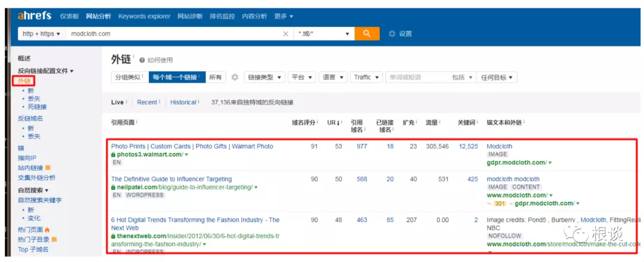644x262 pixels.
Task: Click 外链 in the left sidebar
Action: point(24,81)
